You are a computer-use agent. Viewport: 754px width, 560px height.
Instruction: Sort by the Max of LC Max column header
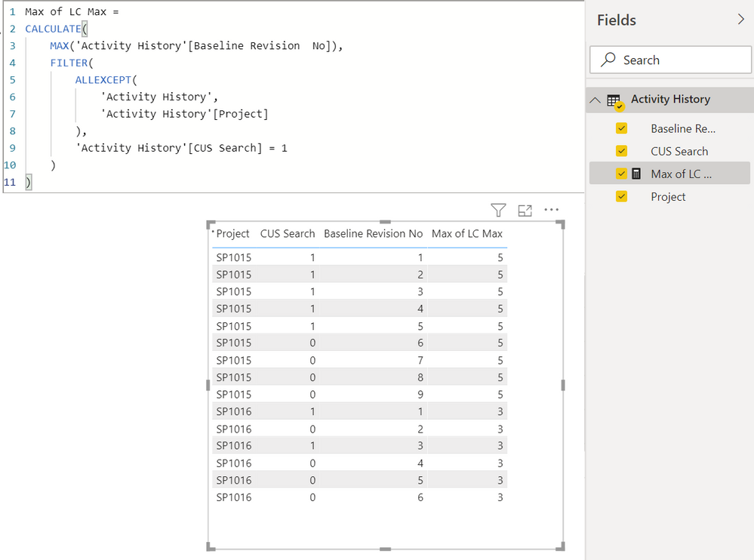pos(467,234)
